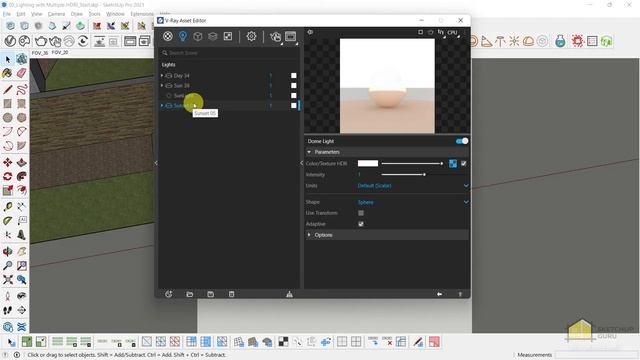Open V-Ray Settings gear icon
Image resolution: width=640 pixels, height=360 pixels.
[251, 36]
